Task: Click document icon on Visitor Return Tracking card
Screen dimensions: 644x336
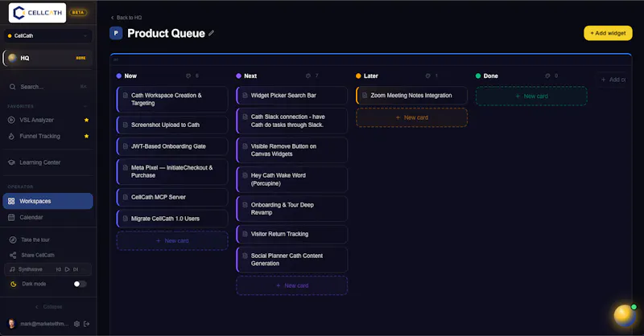Action: coord(246,234)
